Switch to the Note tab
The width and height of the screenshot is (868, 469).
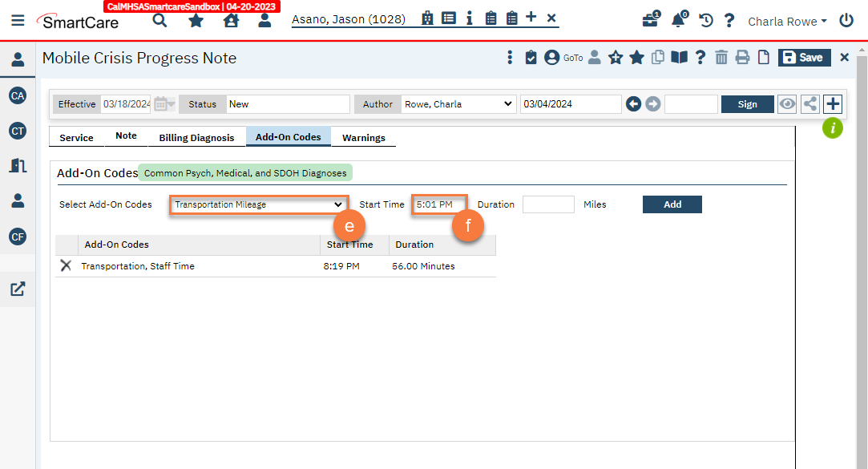click(126, 136)
